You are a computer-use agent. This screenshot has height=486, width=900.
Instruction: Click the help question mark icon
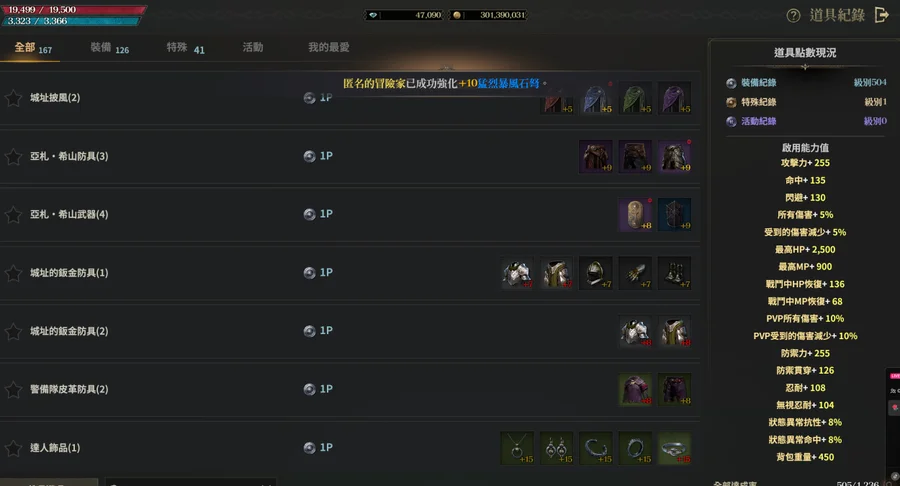click(793, 15)
